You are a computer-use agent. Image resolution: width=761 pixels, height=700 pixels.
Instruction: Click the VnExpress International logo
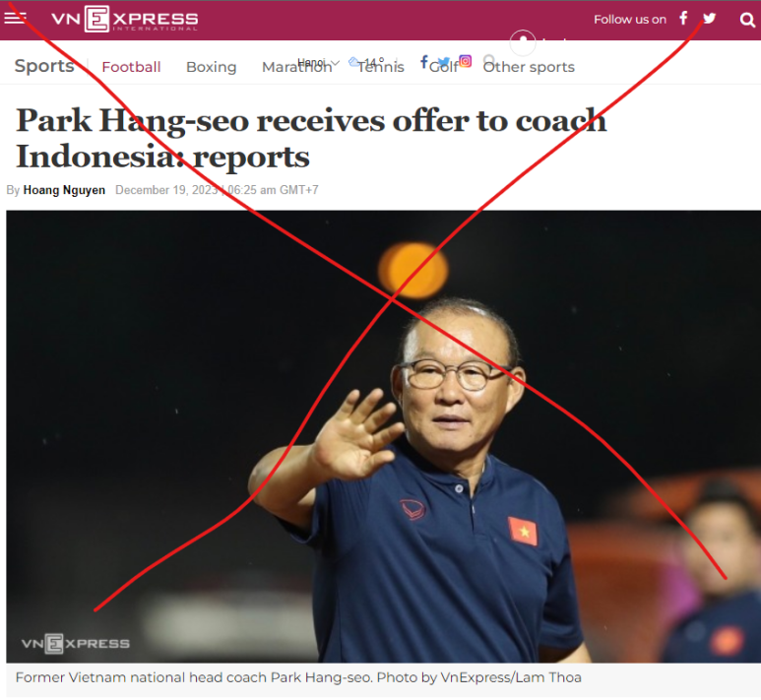coord(125,19)
